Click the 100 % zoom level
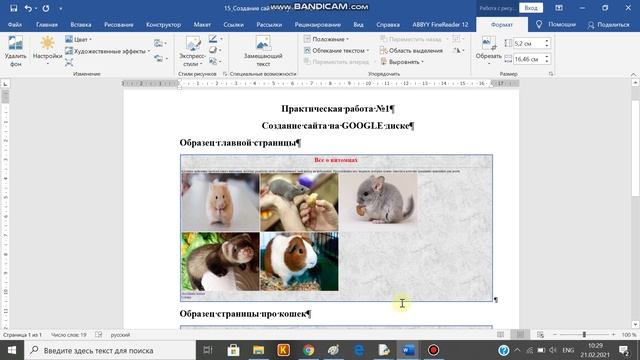The height and width of the screenshot is (360, 640). click(x=629, y=335)
